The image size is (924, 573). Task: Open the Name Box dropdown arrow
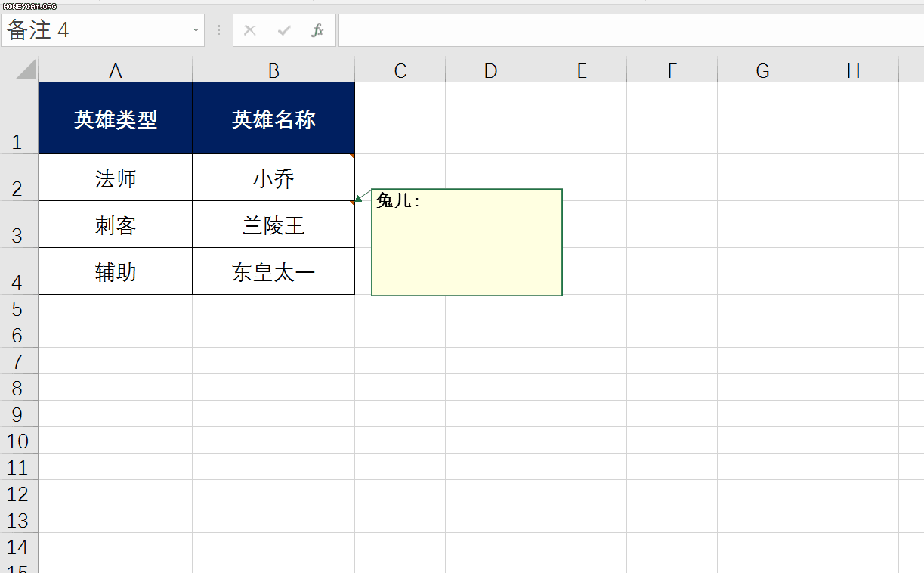tap(196, 30)
